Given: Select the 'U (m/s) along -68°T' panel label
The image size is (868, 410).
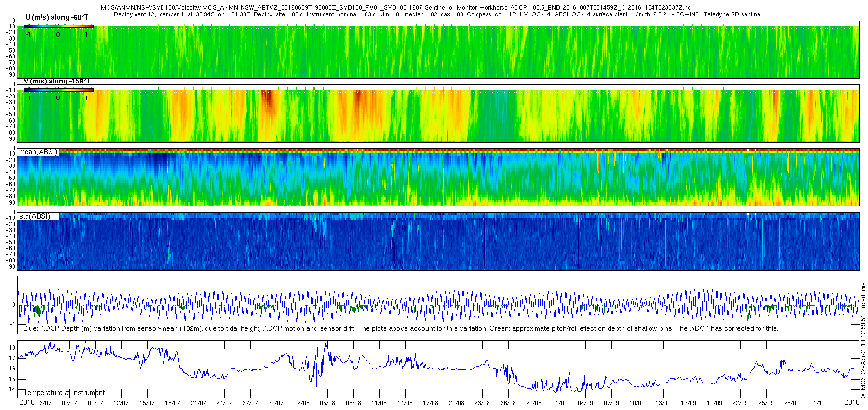Looking at the screenshot, I should [56, 17].
